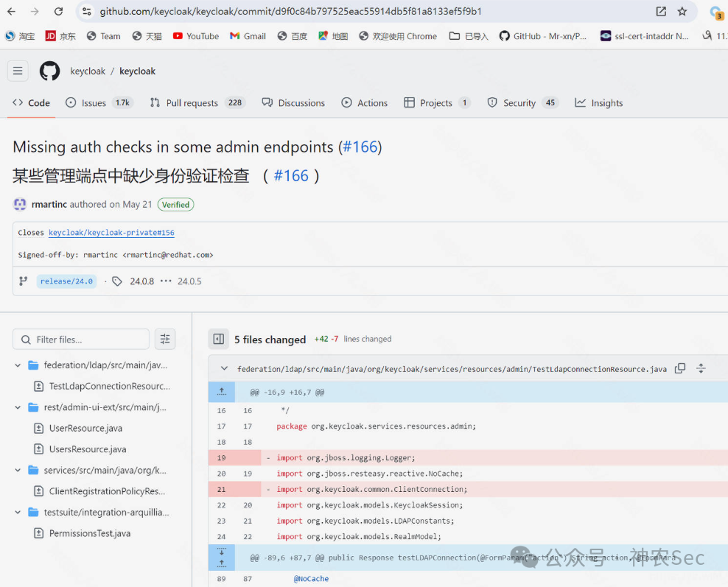Show more tags via the ellipsis
This screenshot has height=587, width=728.
coord(166,281)
